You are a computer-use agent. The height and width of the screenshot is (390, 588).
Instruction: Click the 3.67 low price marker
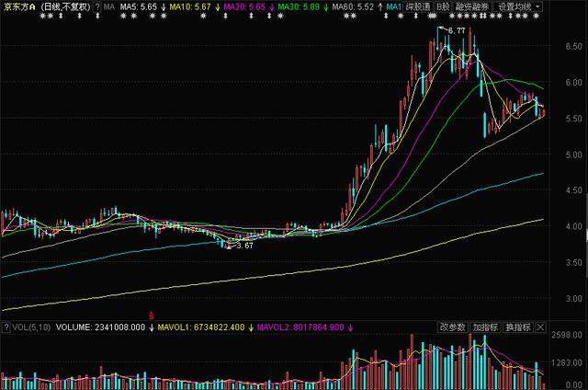[x=243, y=246]
